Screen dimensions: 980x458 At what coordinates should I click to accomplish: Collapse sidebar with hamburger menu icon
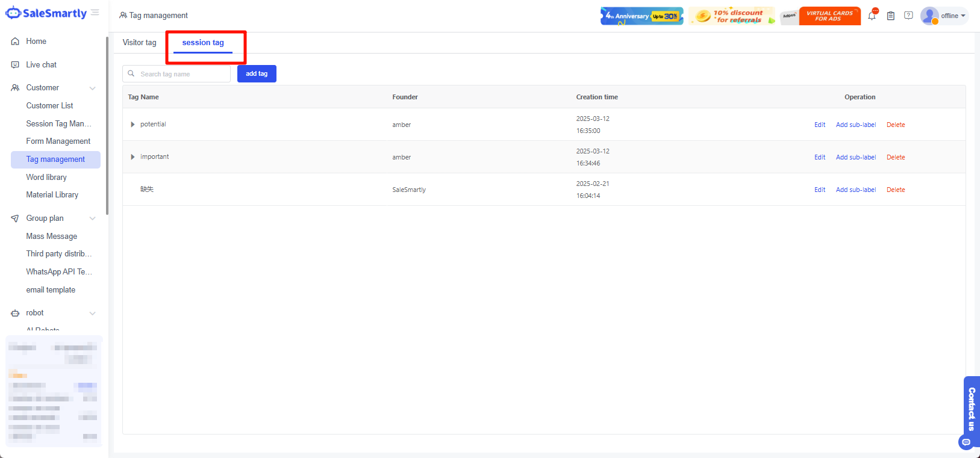[x=95, y=13]
